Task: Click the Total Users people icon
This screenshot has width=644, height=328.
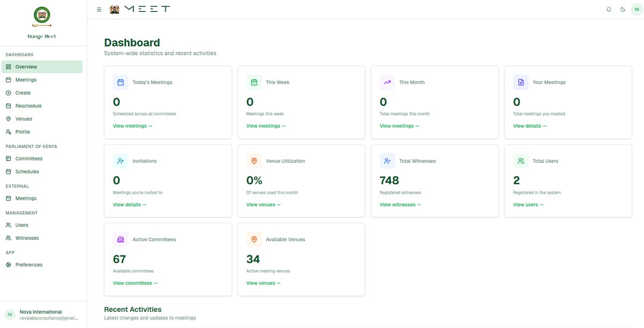Action: tap(521, 161)
